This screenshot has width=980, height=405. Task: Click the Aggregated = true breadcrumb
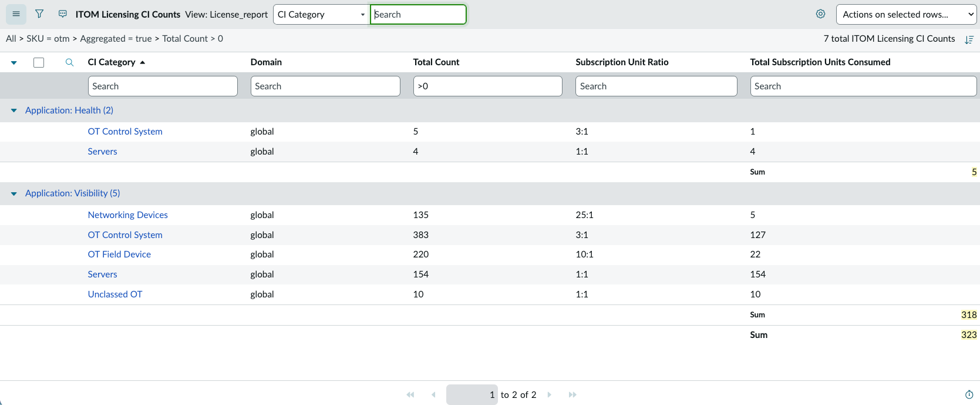(x=116, y=39)
